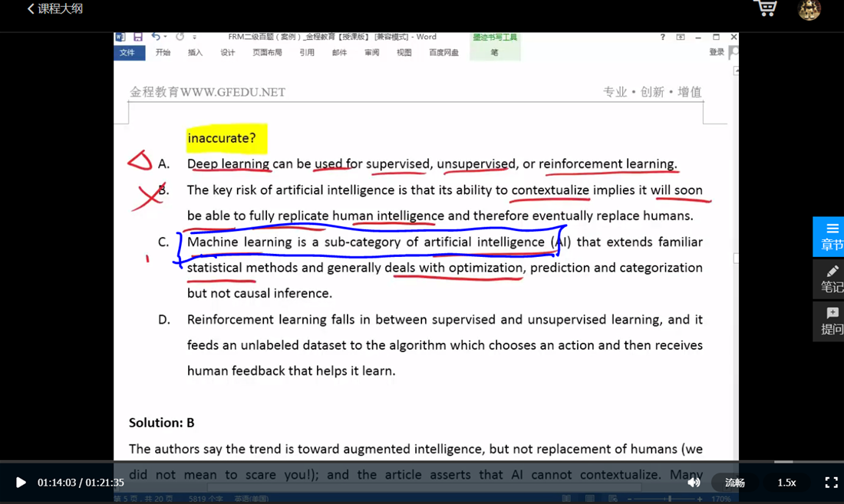Viewport: 844px width, 504px height.
Task: Click the Word zoom level 170%
Action: (x=720, y=499)
